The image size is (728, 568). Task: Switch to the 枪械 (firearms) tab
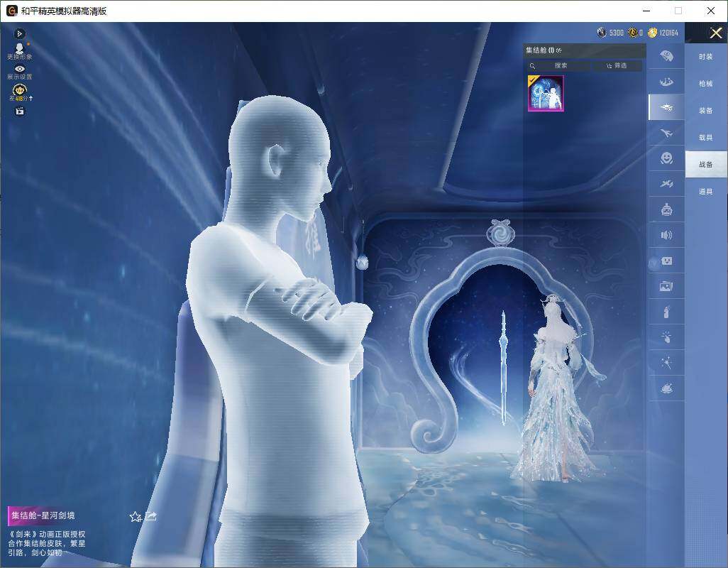pos(706,84)
